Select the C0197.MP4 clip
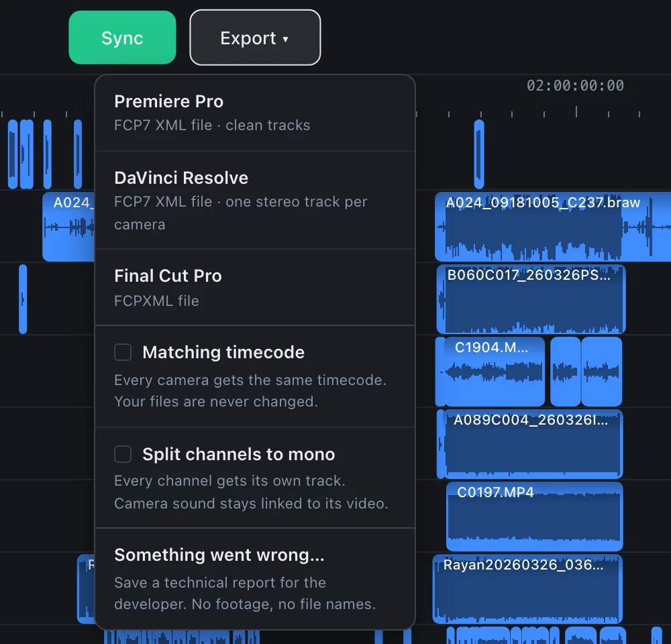 535,517
